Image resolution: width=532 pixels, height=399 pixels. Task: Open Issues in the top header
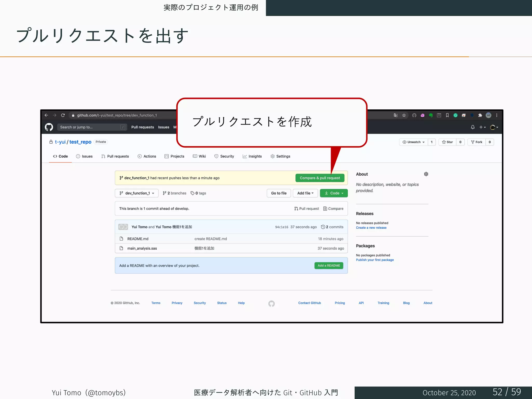(164, 127)
